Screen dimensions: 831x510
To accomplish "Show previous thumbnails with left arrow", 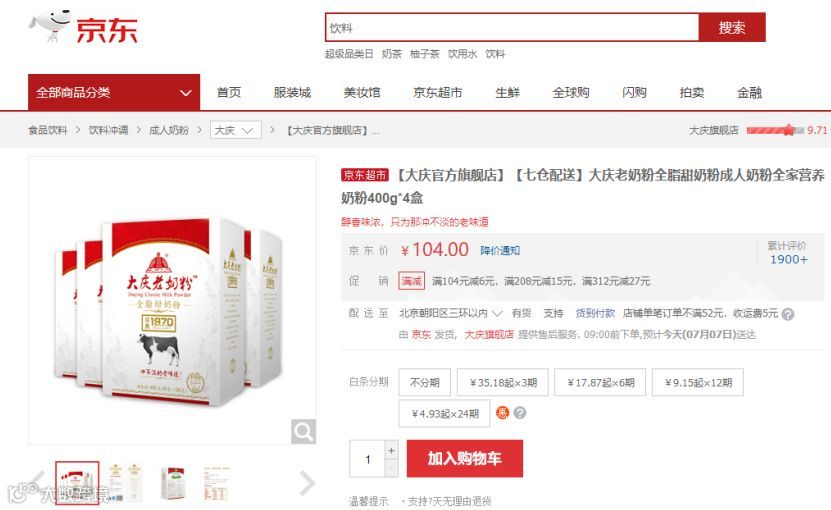I will click(37, 482).
